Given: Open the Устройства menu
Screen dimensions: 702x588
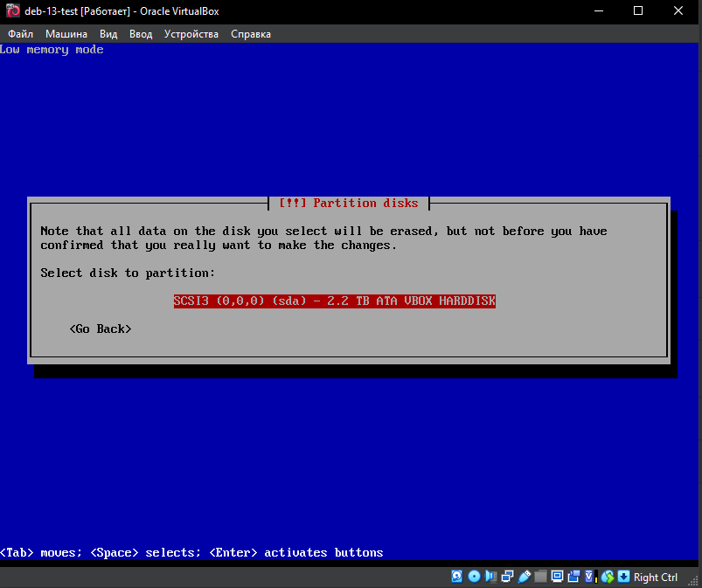Looking at the screenshot, I should pos(191,34).
